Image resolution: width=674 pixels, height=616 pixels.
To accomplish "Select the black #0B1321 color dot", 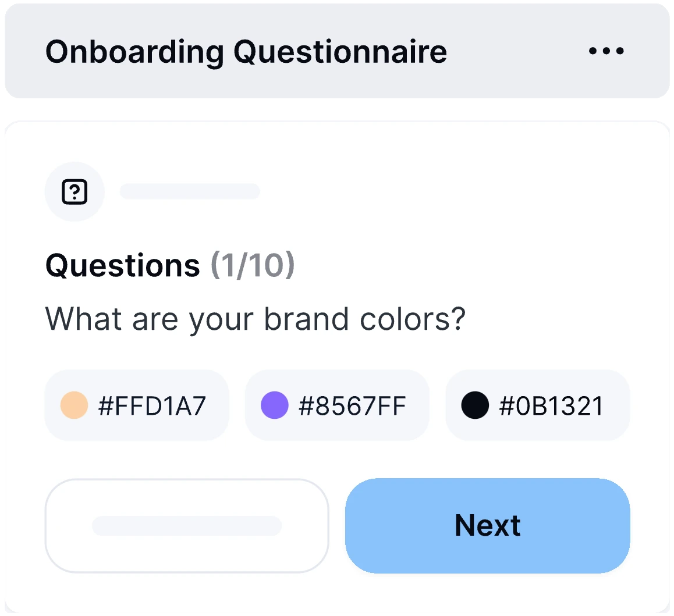I will coord(475,405).
